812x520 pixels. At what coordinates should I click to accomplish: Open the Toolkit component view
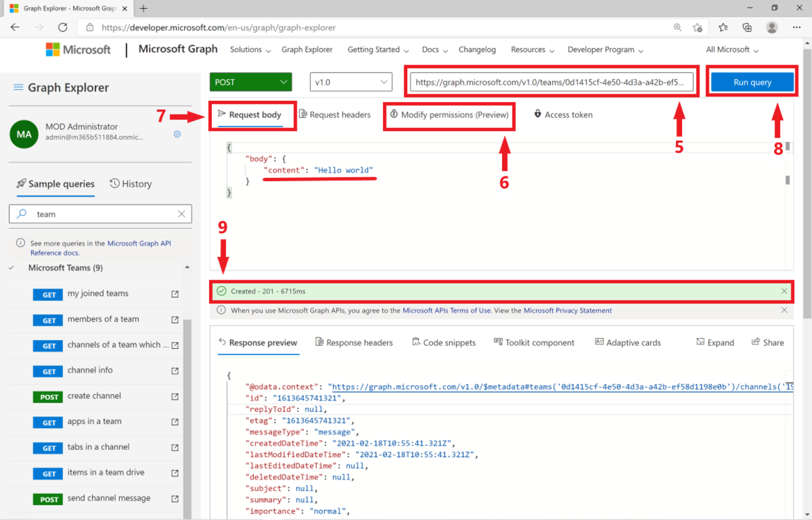tap(534, 342)
